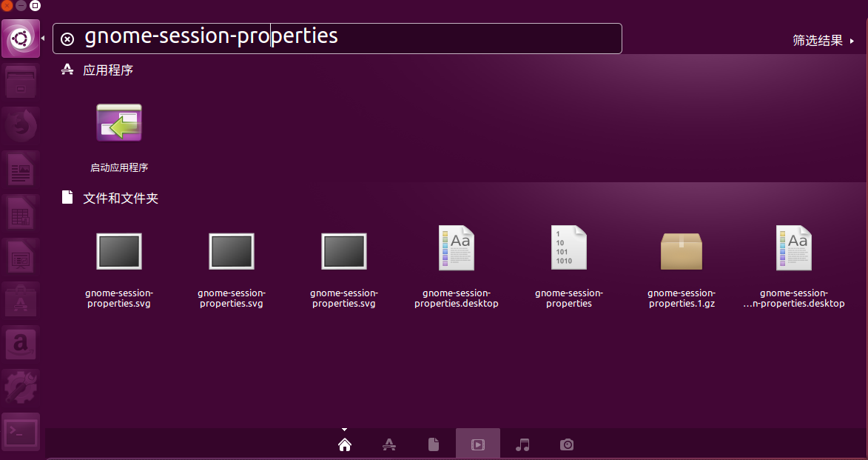Screen dimensions: 868x460
Task: Expand the 筛选结果 filter results panel
Action: (823, 41)
